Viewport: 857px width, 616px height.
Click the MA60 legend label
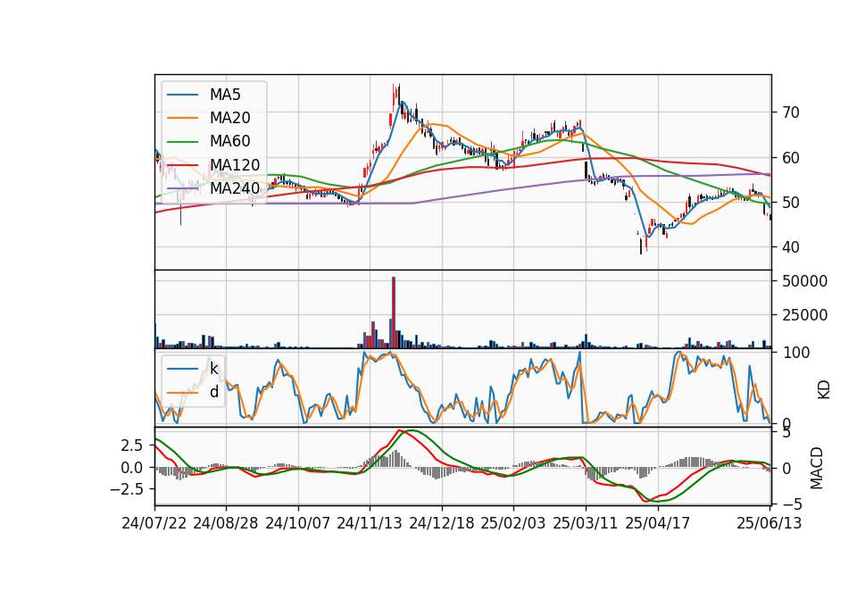click(229, 141)
